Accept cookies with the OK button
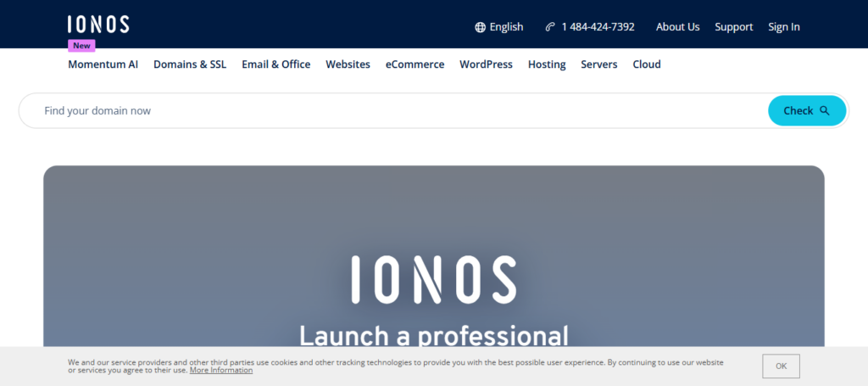 (781, 366)
